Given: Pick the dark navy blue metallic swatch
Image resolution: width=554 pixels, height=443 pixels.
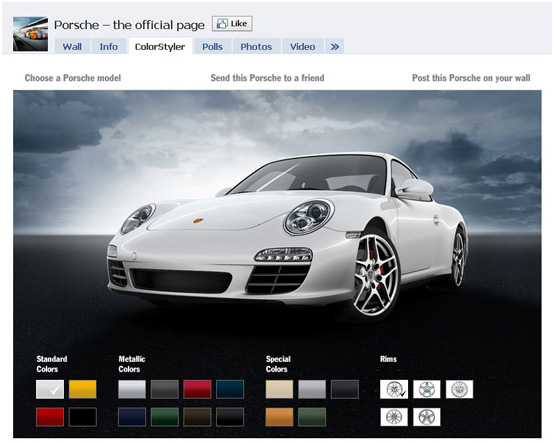Looking at the screenshot, I should pos(132,417).
